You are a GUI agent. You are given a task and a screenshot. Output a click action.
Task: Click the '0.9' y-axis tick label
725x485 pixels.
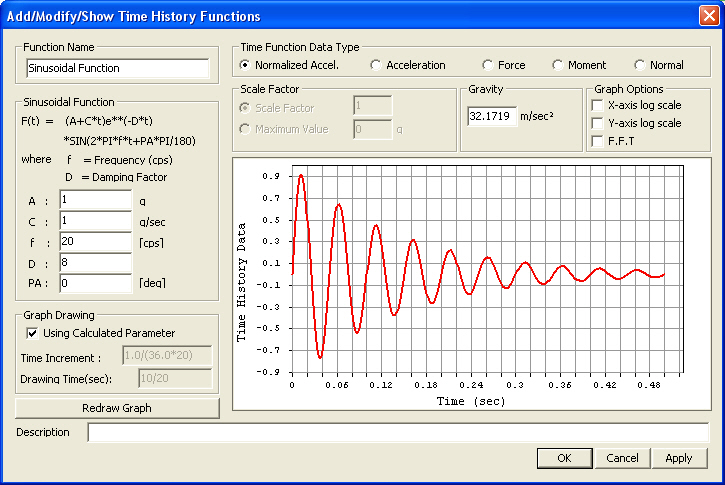(271, 176)
